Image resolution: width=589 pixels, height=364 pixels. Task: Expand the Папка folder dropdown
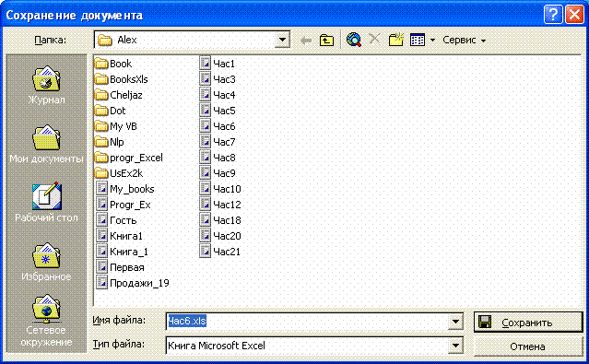point(282,40)
